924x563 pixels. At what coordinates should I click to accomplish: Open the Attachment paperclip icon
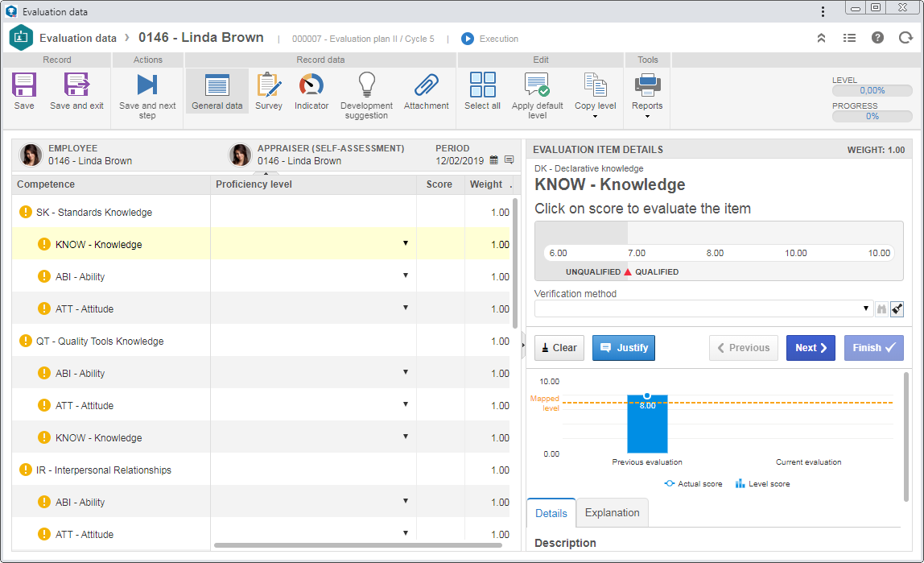coord(426,85)
